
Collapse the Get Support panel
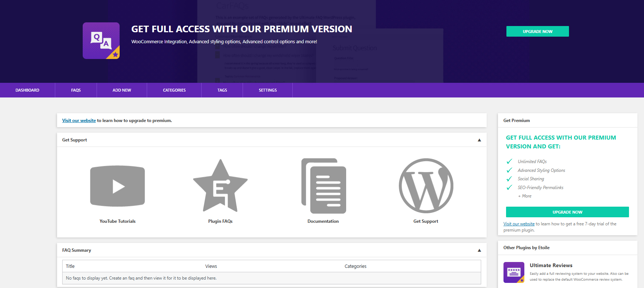click(x=479, y=140)
